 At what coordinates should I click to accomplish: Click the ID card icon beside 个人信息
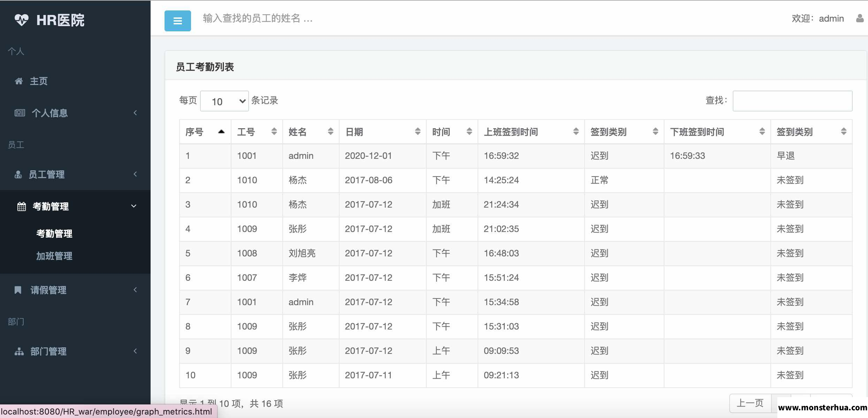20,113
